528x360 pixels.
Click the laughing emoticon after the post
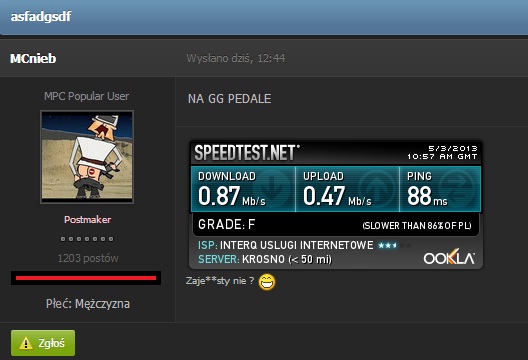[267, 282]
